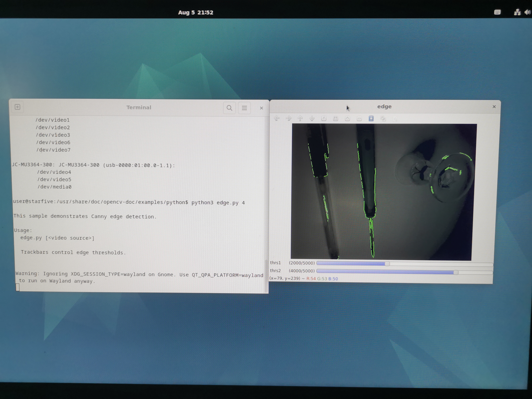Viewport: 532px width, 399px height.
Task: Click the volume icon in top bar
Action: (527, 12)
